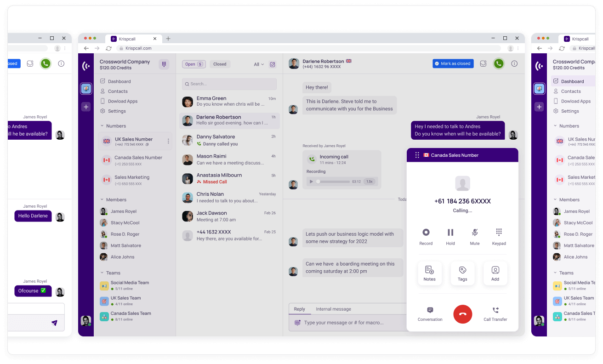Select the Reply tab above the message box
Image resolution: width=603 pixels, height=364 pixels.
[x=300, y=309]
